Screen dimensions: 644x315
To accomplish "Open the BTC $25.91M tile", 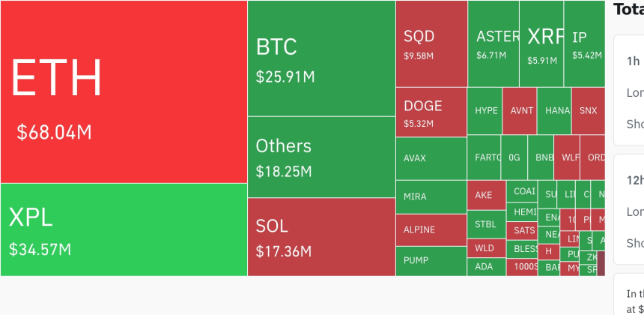I will [321, 58].
